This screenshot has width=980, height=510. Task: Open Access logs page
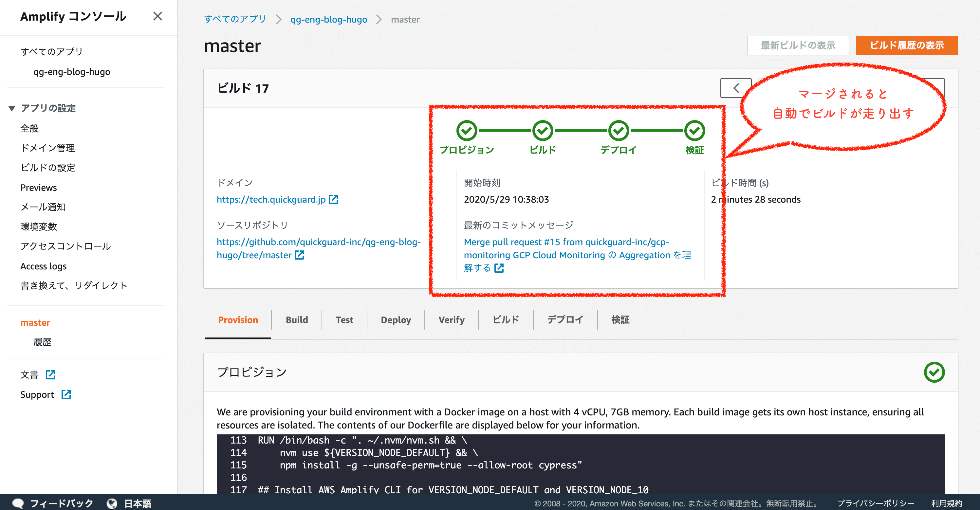pyautogui.click(x=43, y=266)
